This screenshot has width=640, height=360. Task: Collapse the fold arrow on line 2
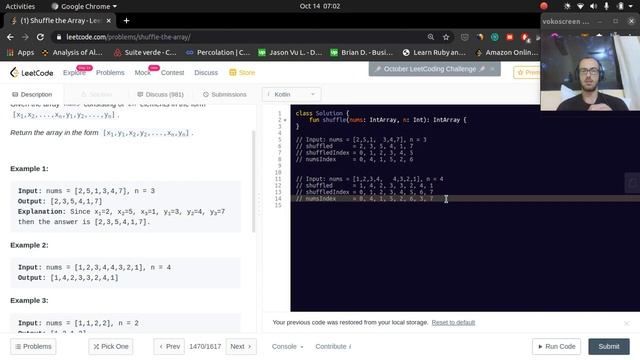point(285,120)
